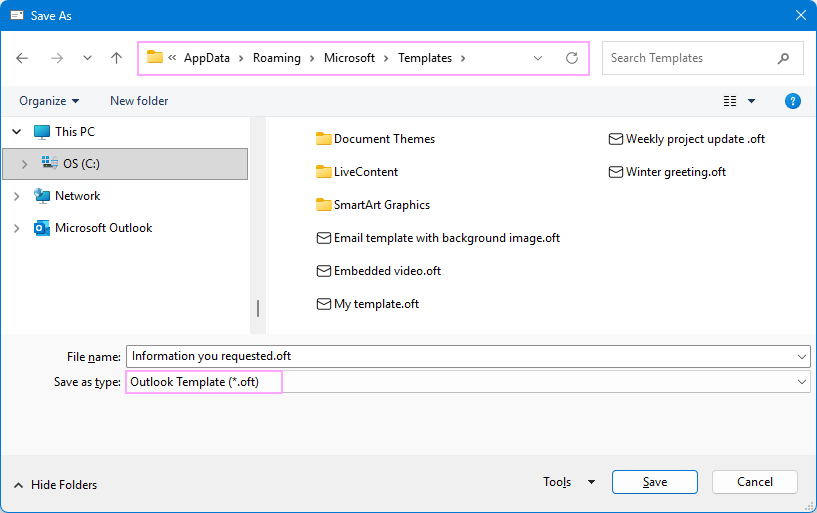Open recent locations chevron beside navigation arrows
Viewport: 817px width, 513px height.
(x=87, y=58)
